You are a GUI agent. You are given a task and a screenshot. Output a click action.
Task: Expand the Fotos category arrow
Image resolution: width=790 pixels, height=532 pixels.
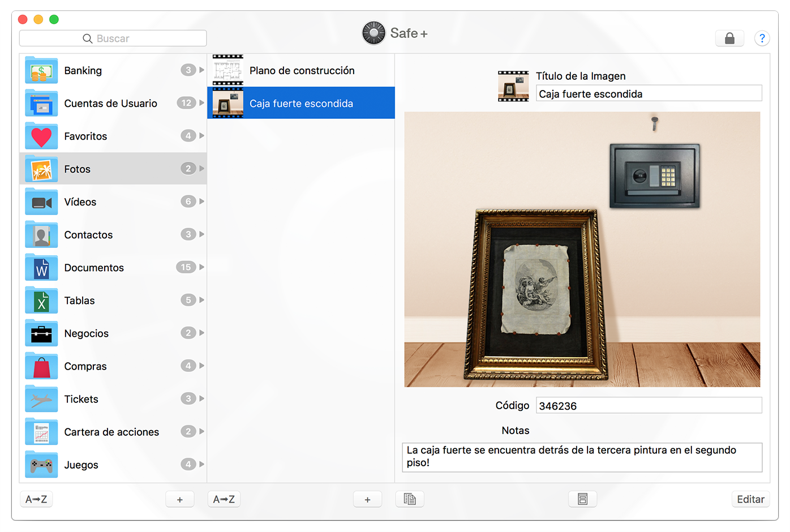(x=201, y=169)
